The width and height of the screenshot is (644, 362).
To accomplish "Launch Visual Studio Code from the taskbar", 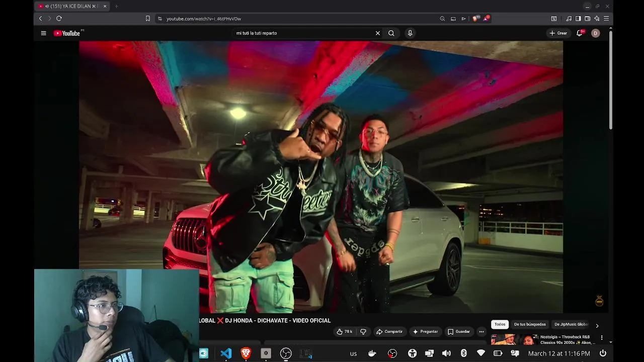I will (226, 353).
